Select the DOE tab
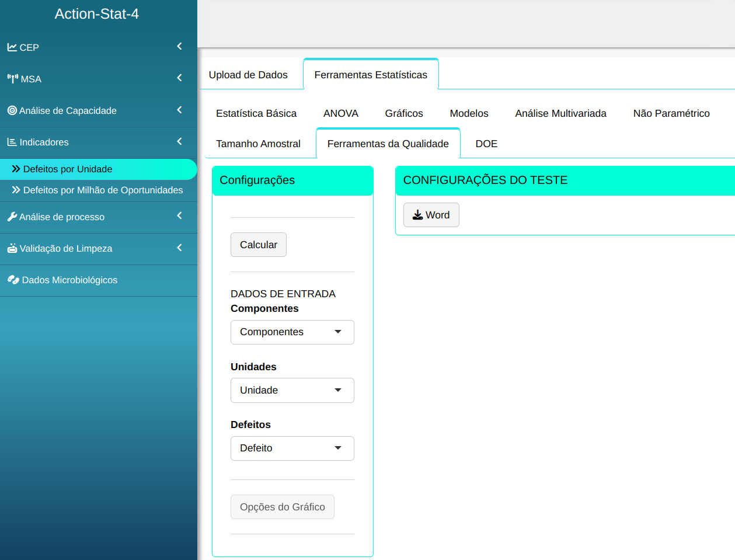Image resolution: width=735 pixels, height=560 pixels. click(x=486, y=144)
